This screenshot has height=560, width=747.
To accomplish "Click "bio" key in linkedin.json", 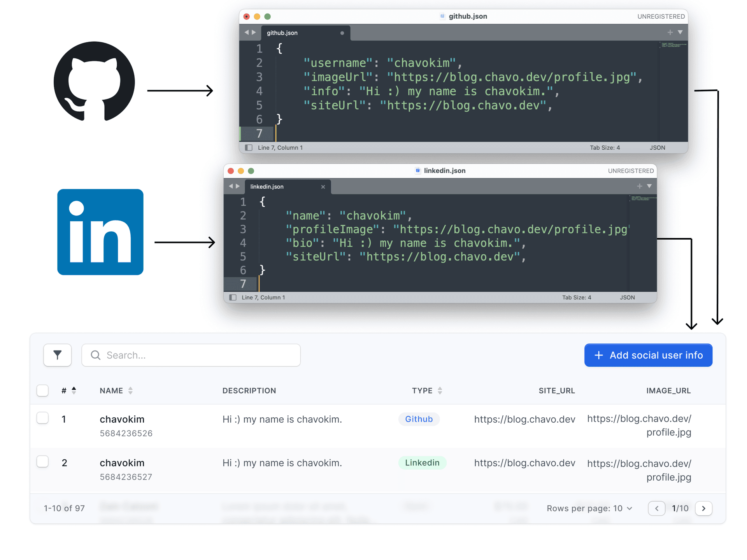I will tap(302, 243).
